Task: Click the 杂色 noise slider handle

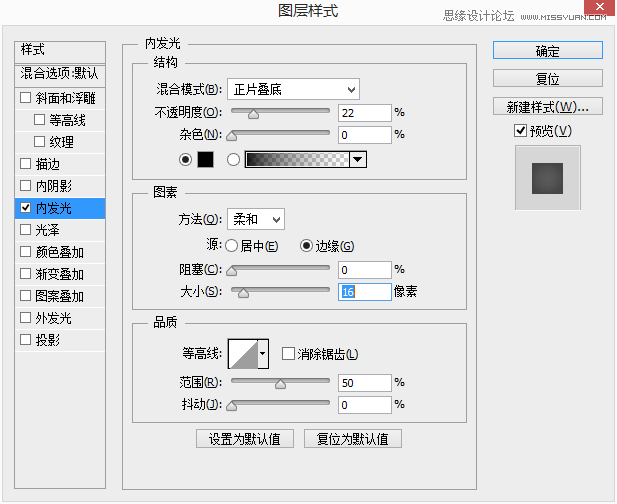Action: 232,136
